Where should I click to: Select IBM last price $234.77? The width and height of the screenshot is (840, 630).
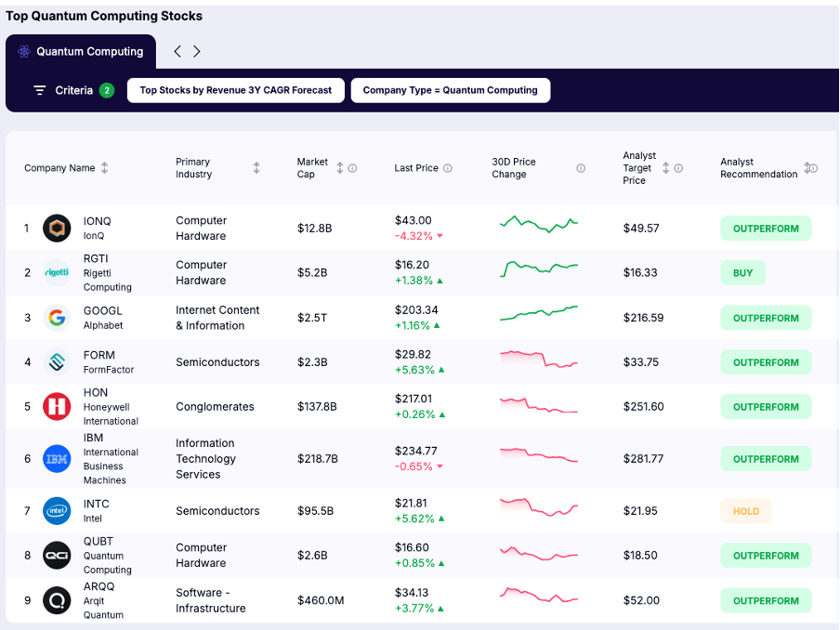[x=415, y=451]
